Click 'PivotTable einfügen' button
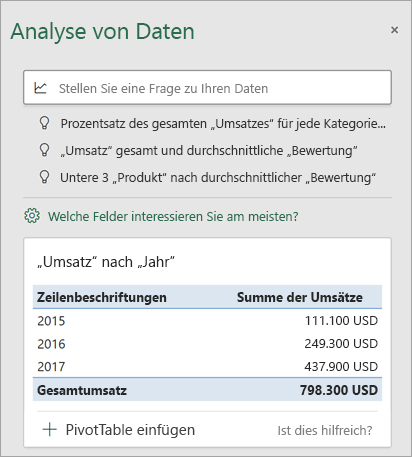Screen dimensions: 412x457 click(130, 430)
